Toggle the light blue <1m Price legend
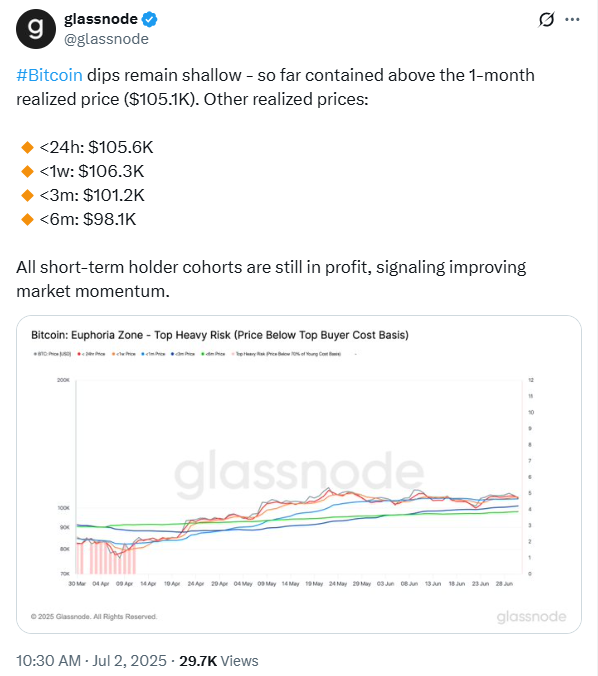The width and height of the screenshot is (598, 676). 153,354
